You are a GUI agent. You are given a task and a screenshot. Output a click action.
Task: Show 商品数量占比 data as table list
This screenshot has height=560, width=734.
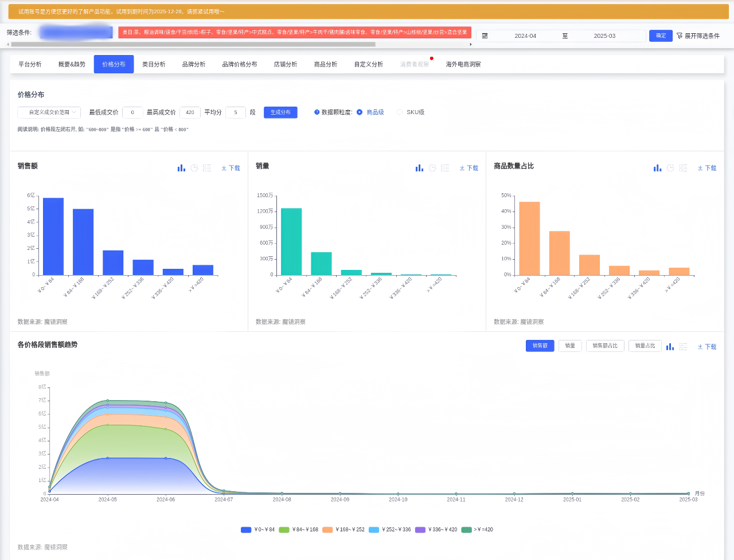[x=683, y=168]
